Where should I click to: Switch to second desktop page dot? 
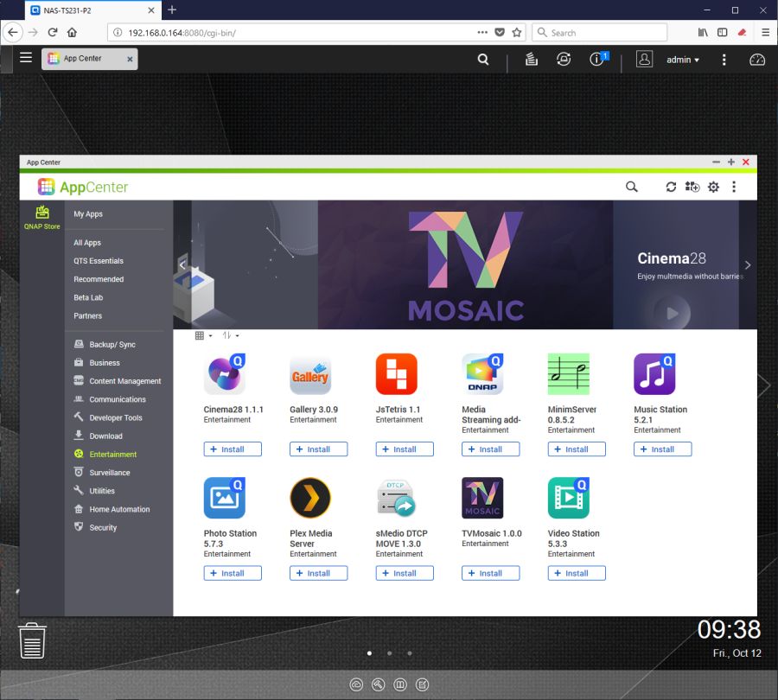[390, 653]
